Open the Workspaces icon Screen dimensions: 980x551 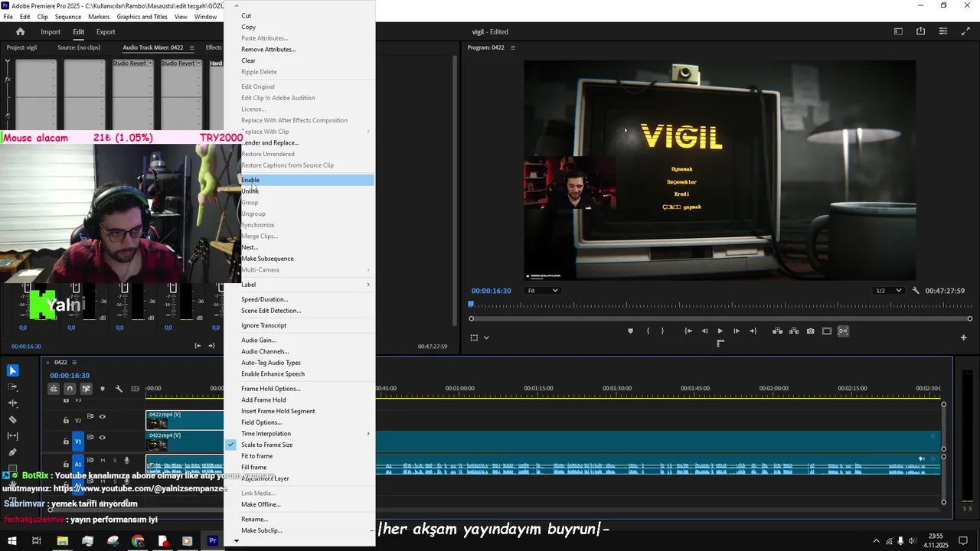pos(898,31)
